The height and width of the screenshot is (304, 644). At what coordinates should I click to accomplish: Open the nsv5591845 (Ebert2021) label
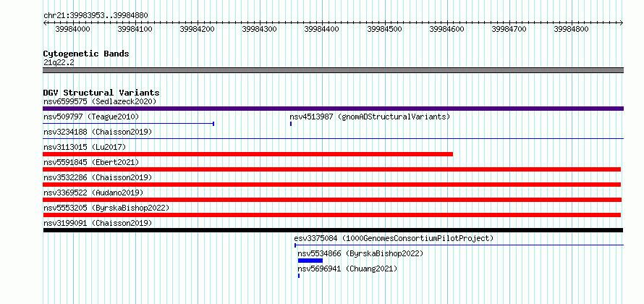(x=91, y=162)
